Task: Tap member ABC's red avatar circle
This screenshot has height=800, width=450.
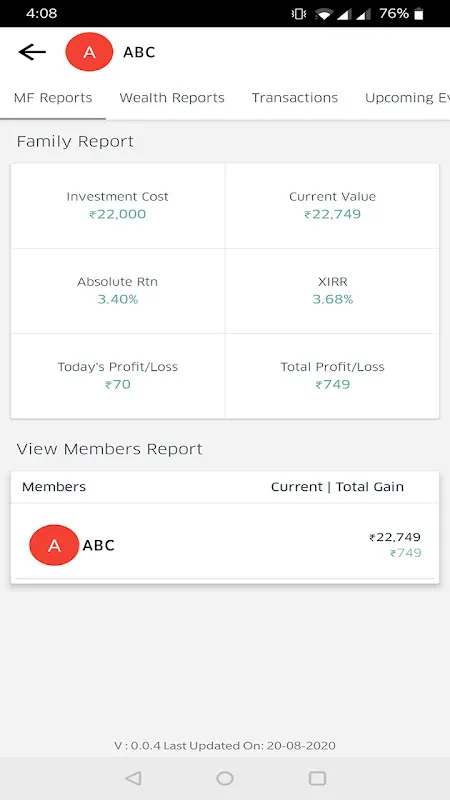Action: [x=54, y=545]
